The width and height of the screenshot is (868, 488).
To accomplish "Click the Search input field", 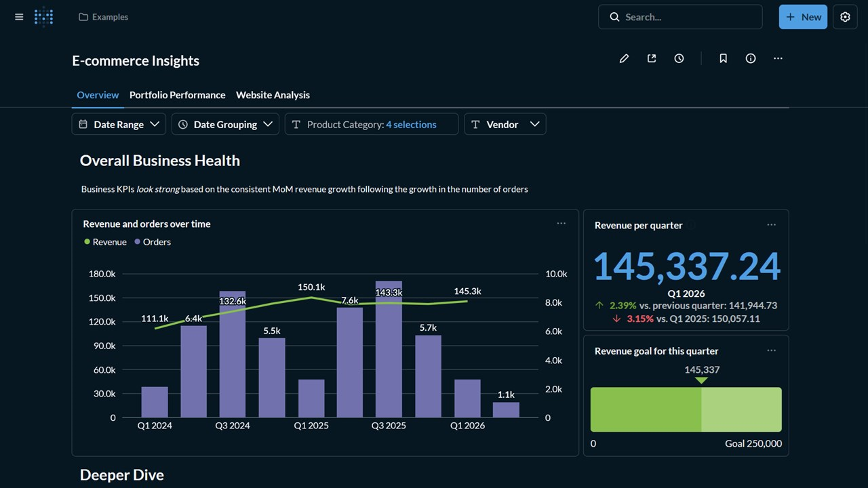I will (x=685, y=17).
